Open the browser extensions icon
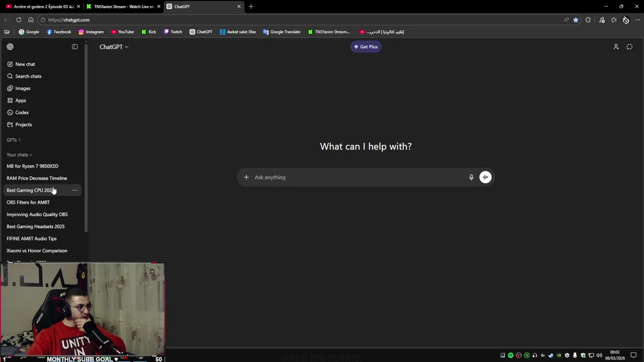Screen dimensions: 644x362 point(588,20)
